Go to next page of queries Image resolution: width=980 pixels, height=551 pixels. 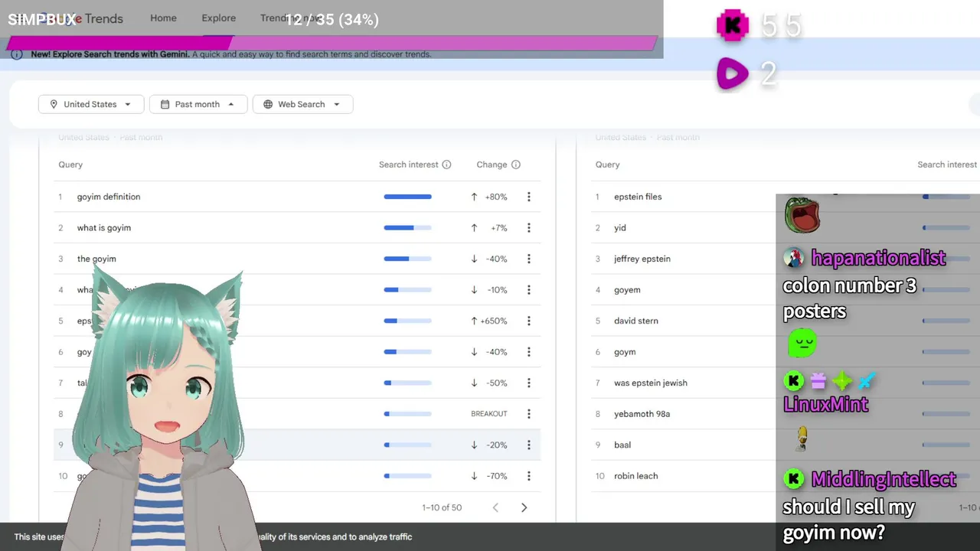(x=524, y=507)
